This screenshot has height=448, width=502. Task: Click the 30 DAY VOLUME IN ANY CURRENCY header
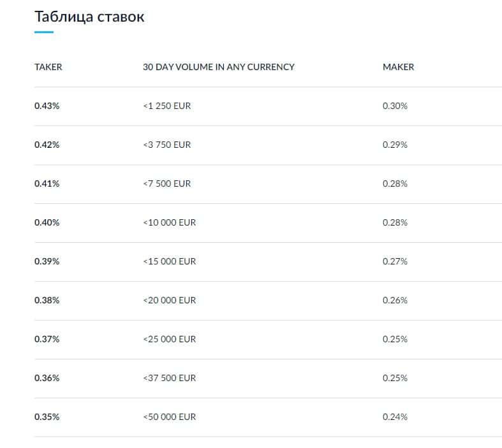pyautogui.click(x=219, y=67)
